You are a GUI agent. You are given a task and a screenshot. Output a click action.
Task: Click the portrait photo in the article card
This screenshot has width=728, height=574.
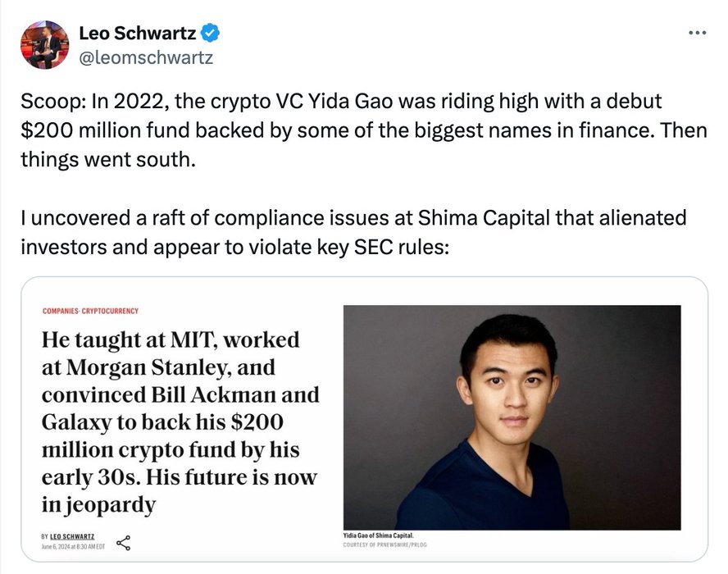point(512,417)
